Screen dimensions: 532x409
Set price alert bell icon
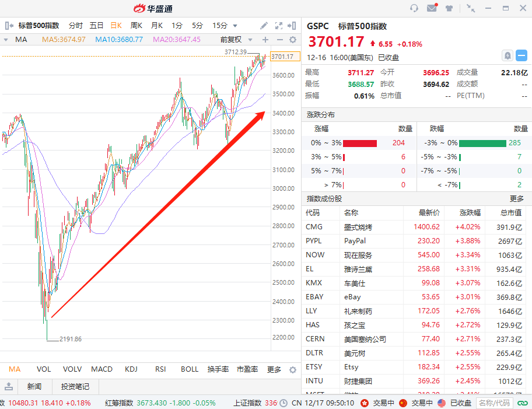pos(508,55)
